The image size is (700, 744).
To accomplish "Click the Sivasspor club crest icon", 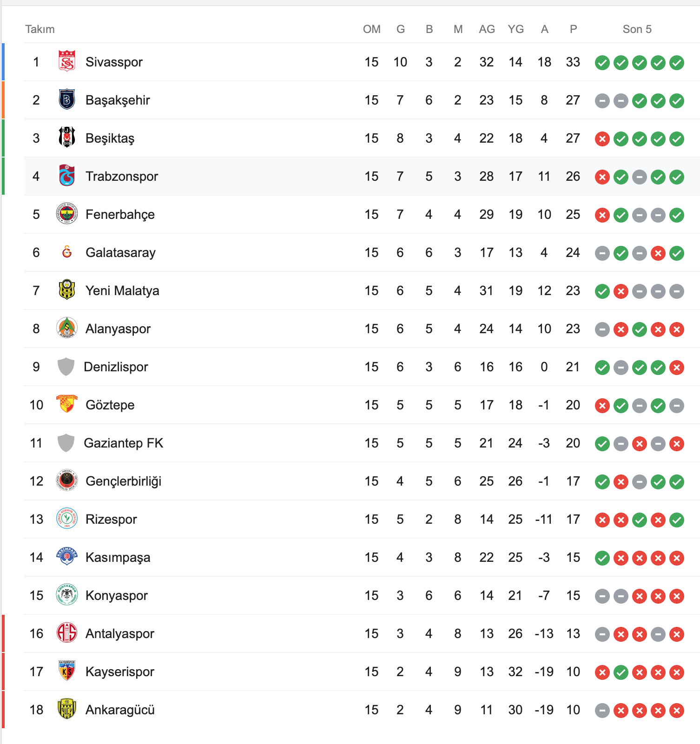I will point(67,62).
